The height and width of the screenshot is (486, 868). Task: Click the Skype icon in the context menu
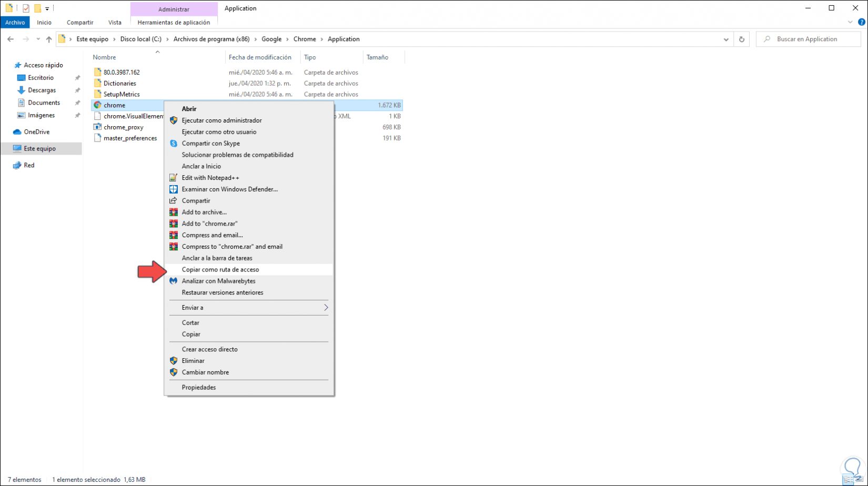point(174,144)
